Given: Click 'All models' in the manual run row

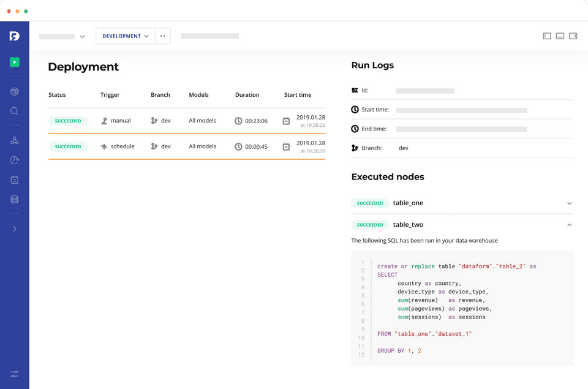Looking at the screenshot, I should tap(203, 121).
